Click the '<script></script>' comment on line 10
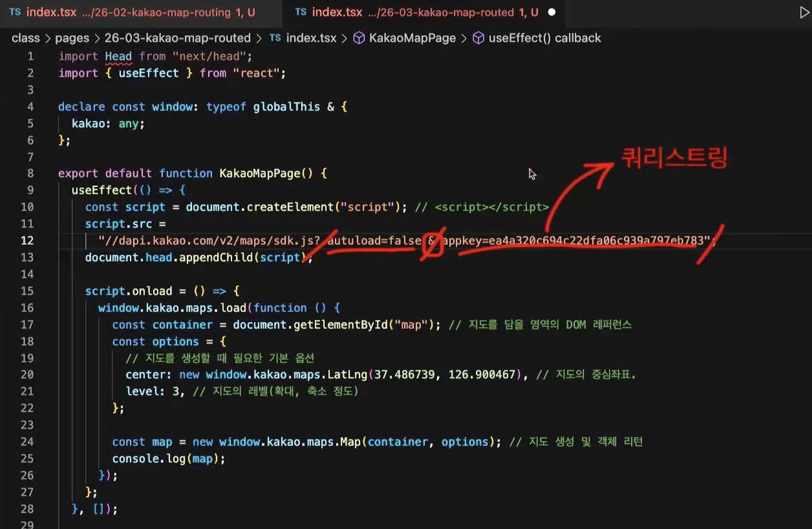Image resolution: width=812 pixels, height=529 pixels. (492, 207)
